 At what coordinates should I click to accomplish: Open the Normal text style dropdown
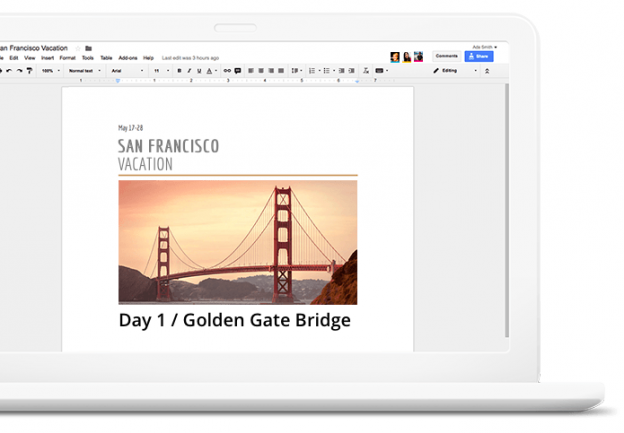coord(85,71)
